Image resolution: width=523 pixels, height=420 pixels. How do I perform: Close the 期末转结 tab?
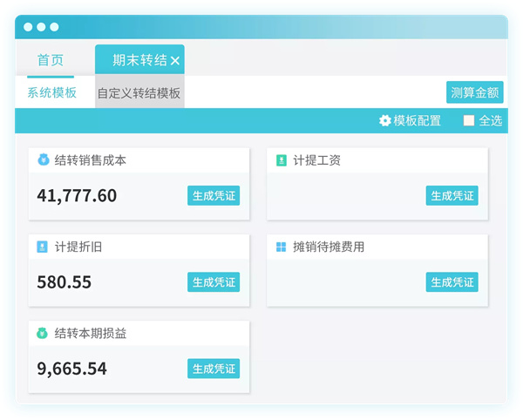coord(175,61)
